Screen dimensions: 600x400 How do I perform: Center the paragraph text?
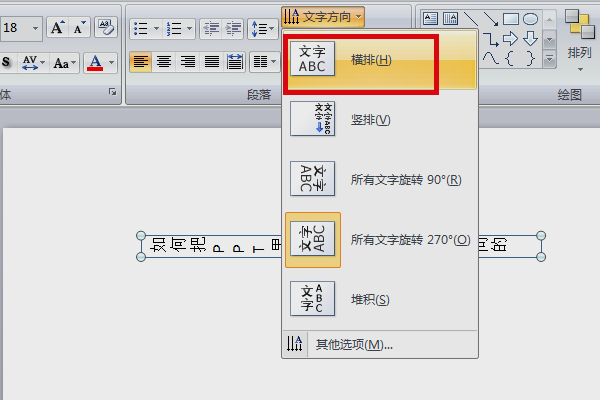[164, 62]
